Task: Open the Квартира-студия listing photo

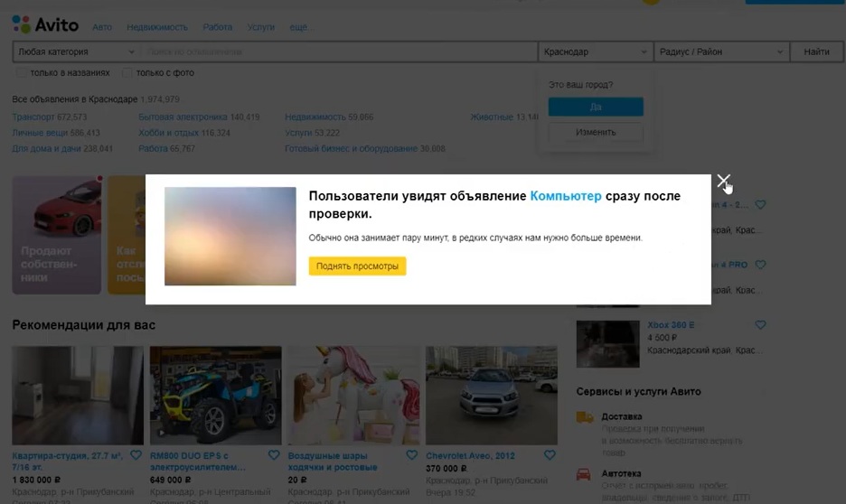Action: tap(78, 396)
